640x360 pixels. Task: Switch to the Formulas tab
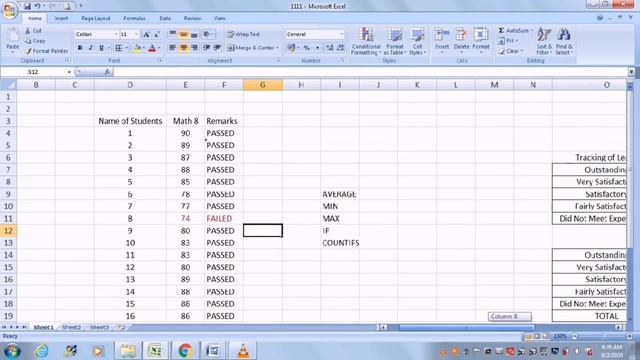coord(134,18)
